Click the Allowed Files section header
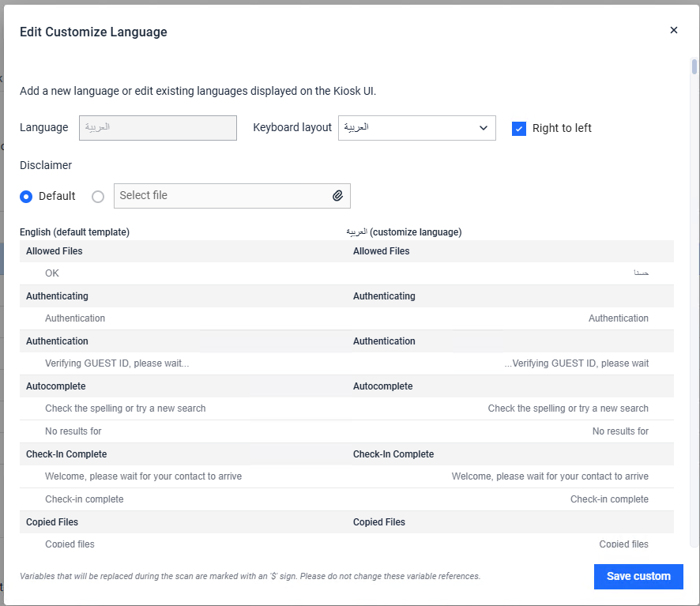 pyautogui.click(x=54, y=251)
